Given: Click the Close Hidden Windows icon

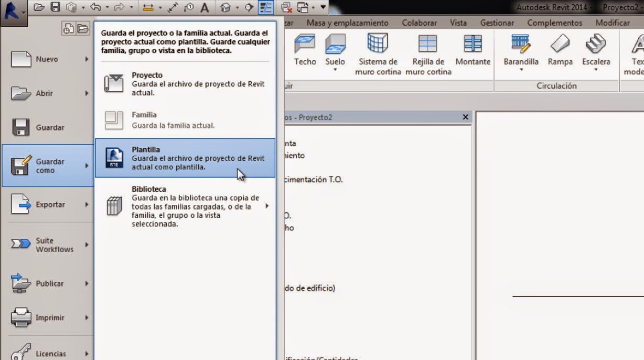Looking at the screenshot, I should coord(286,7).
